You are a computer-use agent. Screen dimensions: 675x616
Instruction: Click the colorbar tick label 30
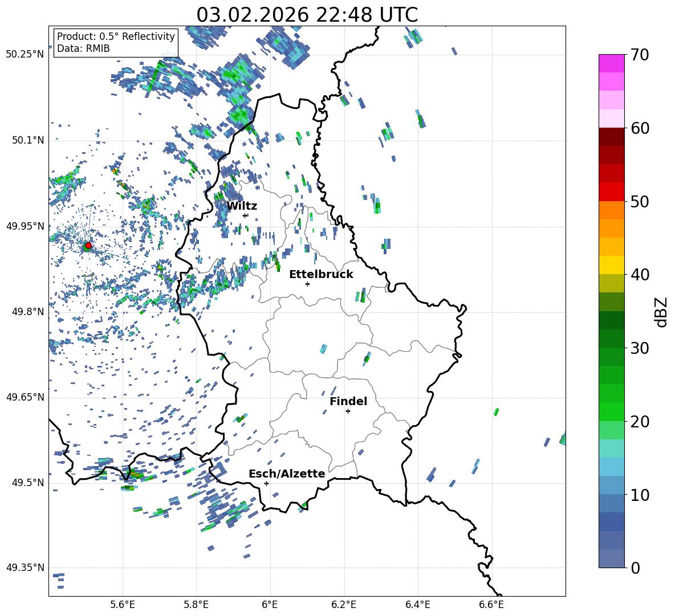click(x=640, y=348)
